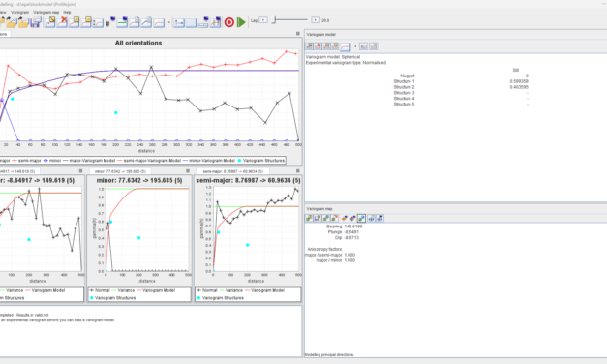Click the Plunge value in map panel
The width and height of the screenshot is (607, 364).
(351, 232)
